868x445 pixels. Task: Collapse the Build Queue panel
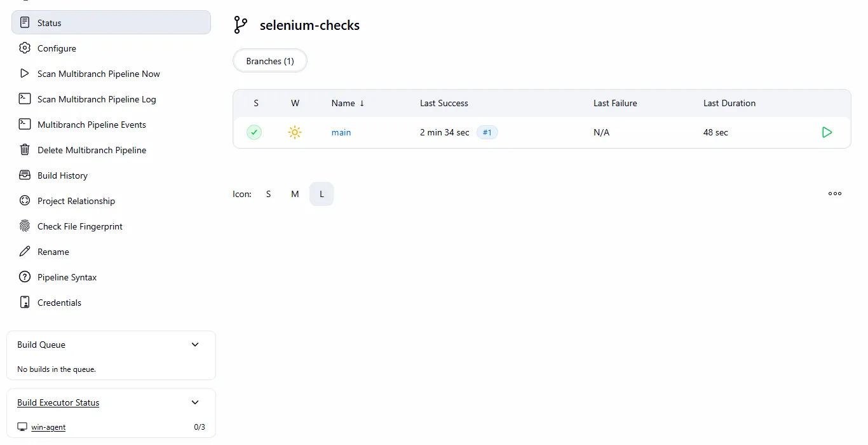click(195, 345)
